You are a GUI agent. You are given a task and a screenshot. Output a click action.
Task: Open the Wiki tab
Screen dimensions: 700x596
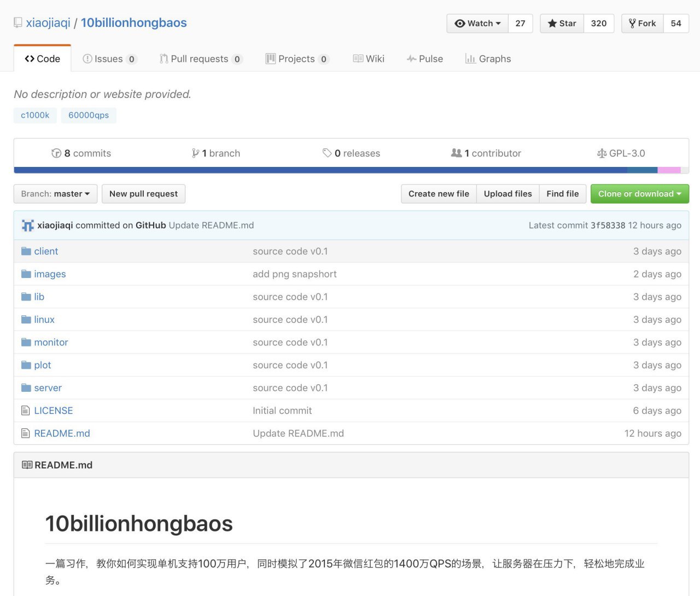pyautogui.click(x=369, y=59)
